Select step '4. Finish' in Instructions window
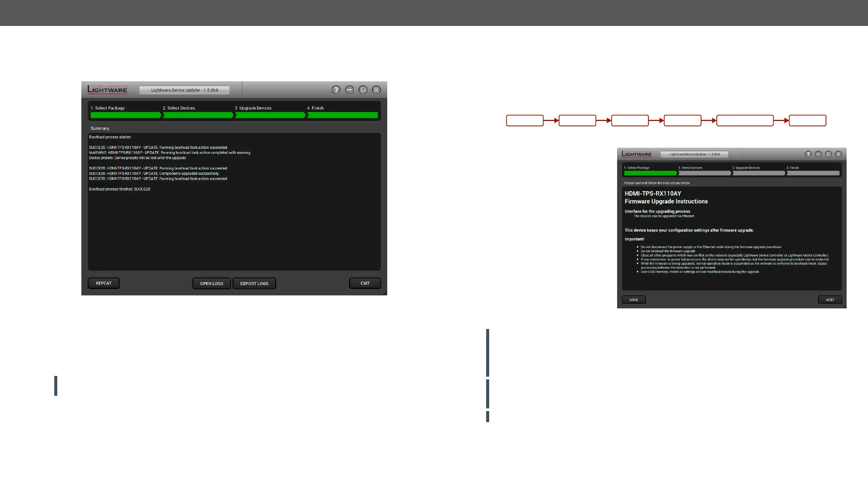Screen dimensions: 868x487 pyautogui.click(x=792, y=168)
